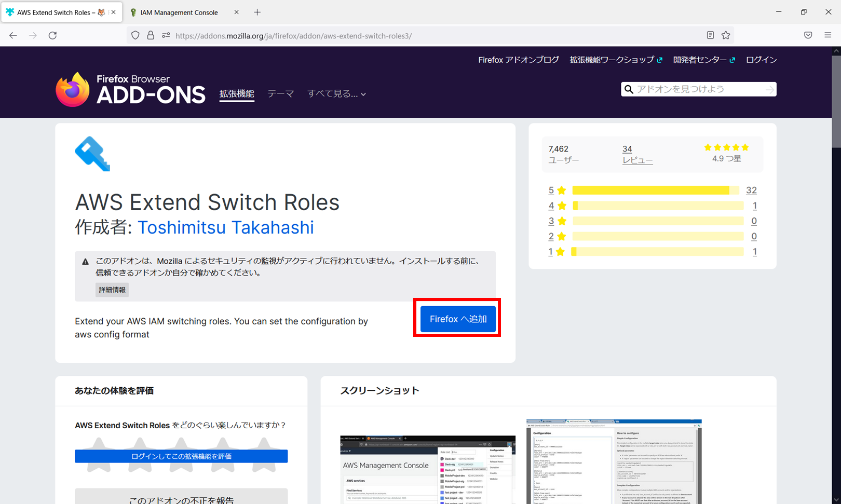Click the tracking protection shield icon
This screenshot has width=841, height=504.
pyautogui.click(x=135, y=35)
